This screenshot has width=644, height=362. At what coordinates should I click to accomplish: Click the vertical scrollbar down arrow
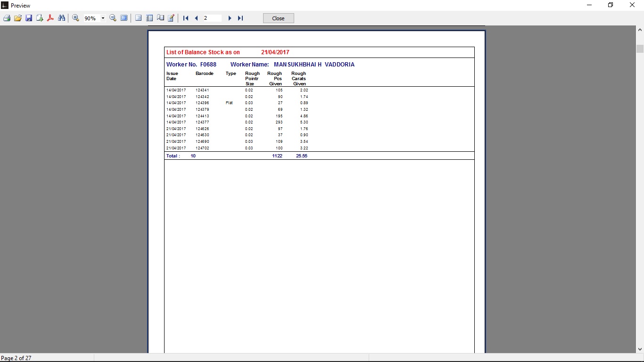tap(640, 349)
